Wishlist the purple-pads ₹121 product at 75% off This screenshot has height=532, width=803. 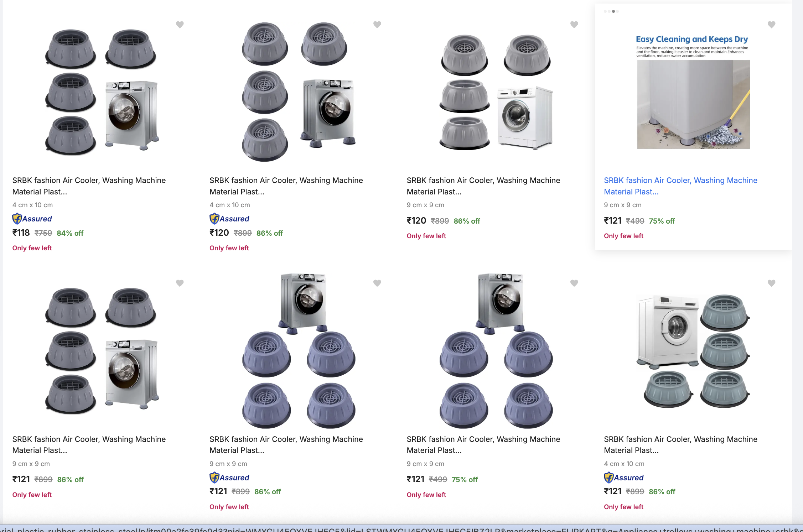pyautogui.click(x=574, y=283)
